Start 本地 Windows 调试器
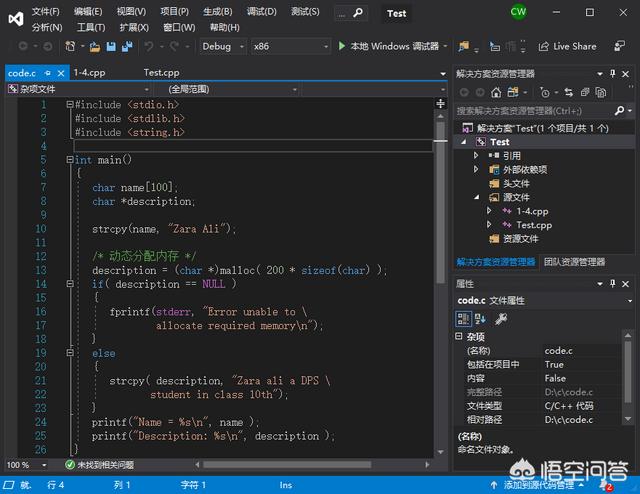The image size is (640, 494). (x=389, y=47)
